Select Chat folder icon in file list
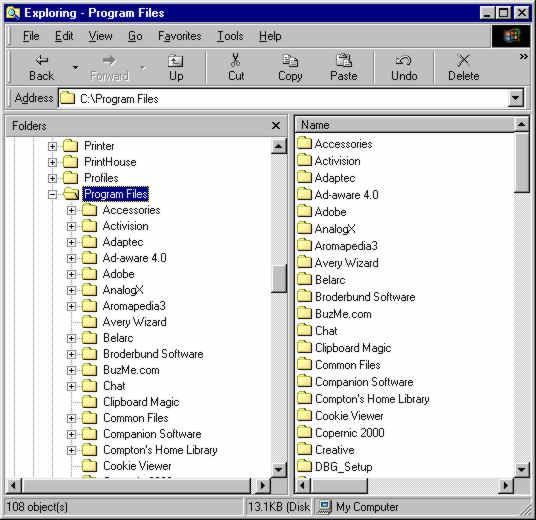 click(304, 330)
